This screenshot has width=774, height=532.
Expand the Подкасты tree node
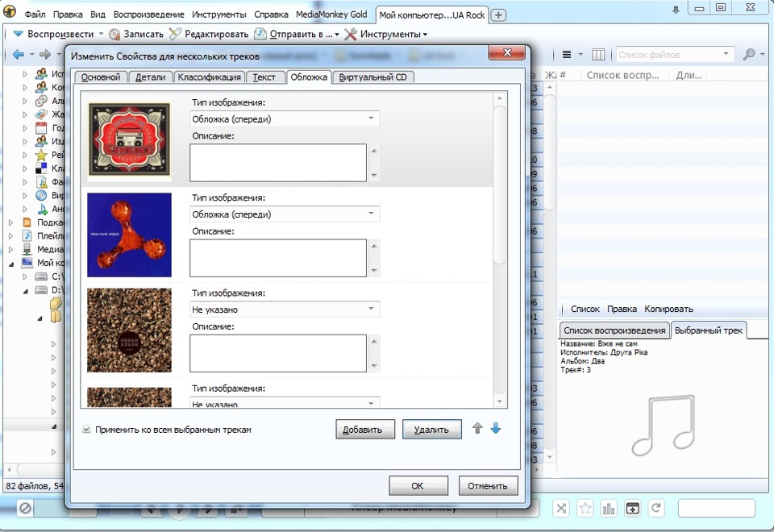(10, 222)
